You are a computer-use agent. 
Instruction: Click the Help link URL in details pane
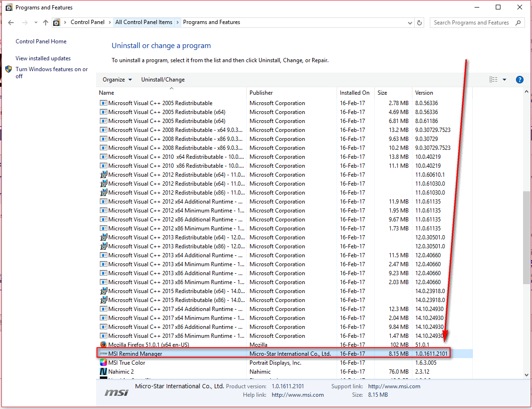coord(298,395)
